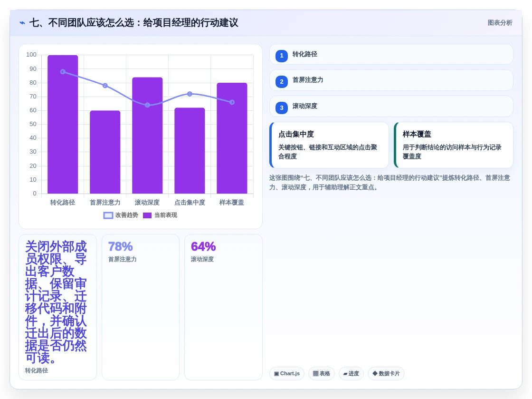Click the x-axis label 样本覆盖

[232, 203]
